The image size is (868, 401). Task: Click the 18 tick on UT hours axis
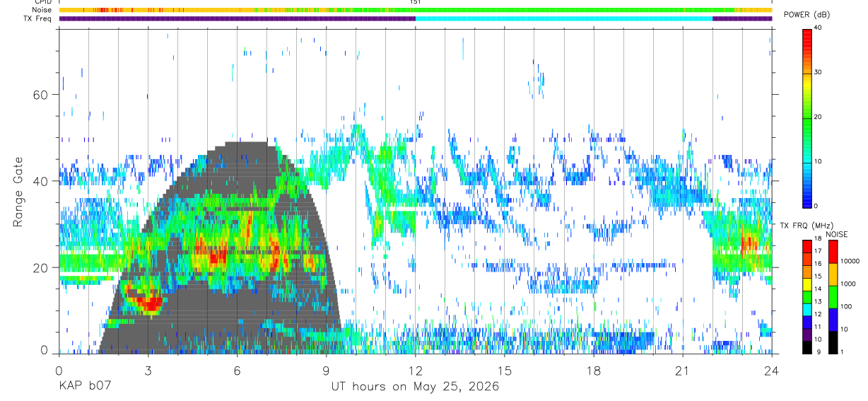click(594, 371)
